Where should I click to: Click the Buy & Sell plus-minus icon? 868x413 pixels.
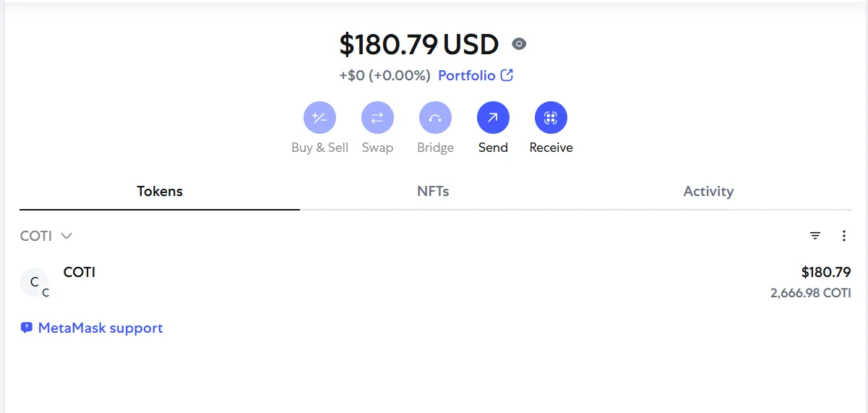click(x=319, y=118)
